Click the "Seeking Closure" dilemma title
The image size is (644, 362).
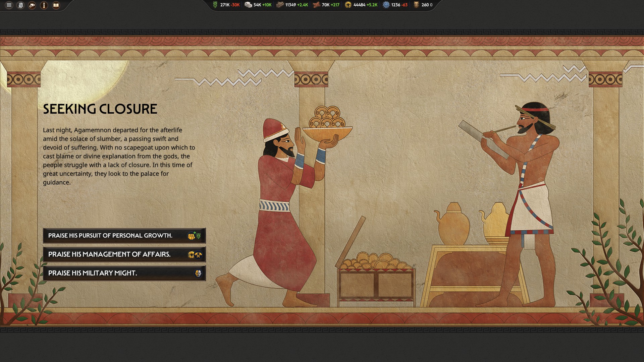(x=100, y=109)
